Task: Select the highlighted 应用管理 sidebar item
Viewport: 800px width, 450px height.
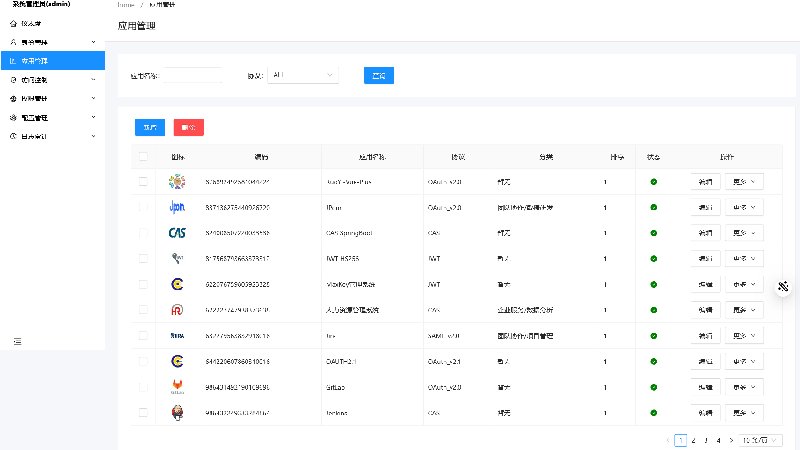Action: click(x=53, y=61)
